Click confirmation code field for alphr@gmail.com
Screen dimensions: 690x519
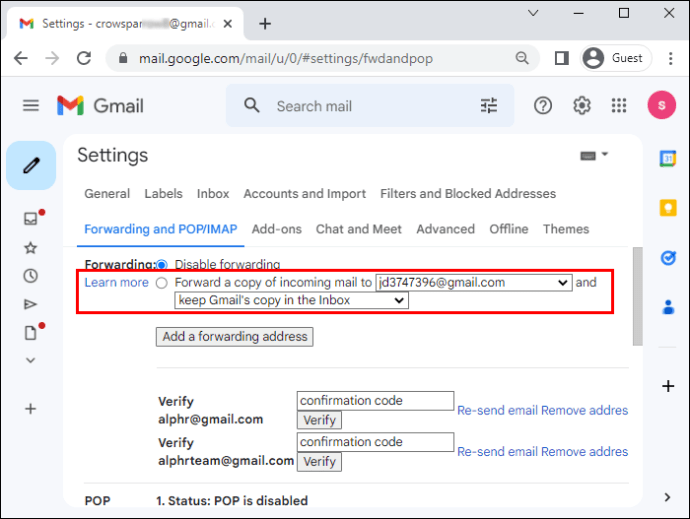(375, 401)
